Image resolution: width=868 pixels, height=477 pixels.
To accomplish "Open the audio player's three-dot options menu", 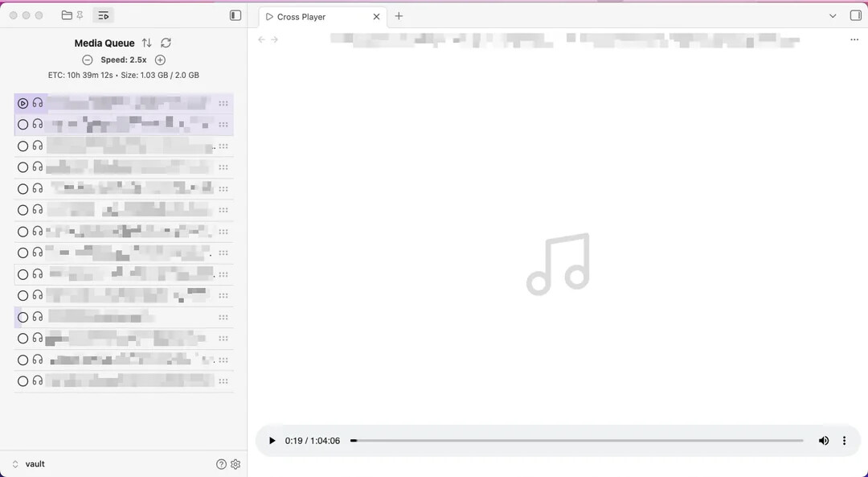I will (844, 441).
